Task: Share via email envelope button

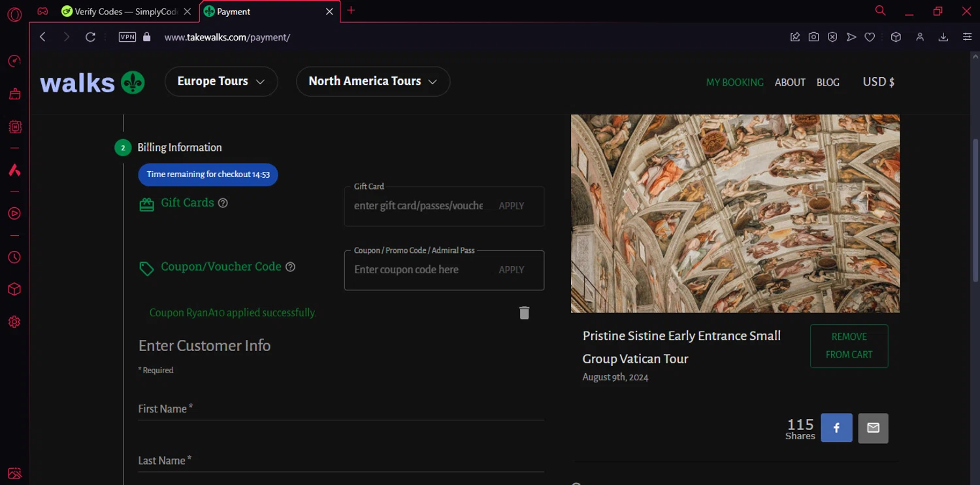Action: [873, 428]
